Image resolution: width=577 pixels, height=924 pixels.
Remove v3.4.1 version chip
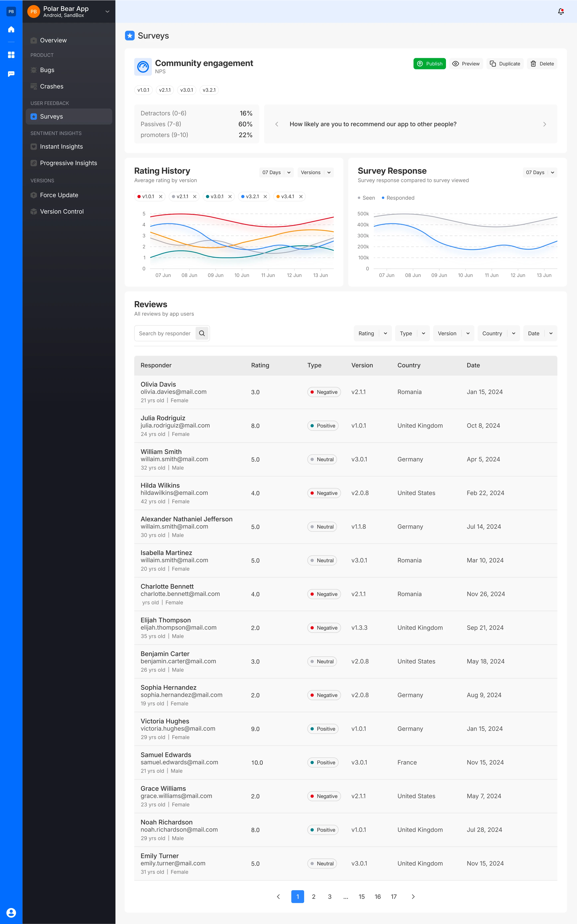click(x=301, y=197)
